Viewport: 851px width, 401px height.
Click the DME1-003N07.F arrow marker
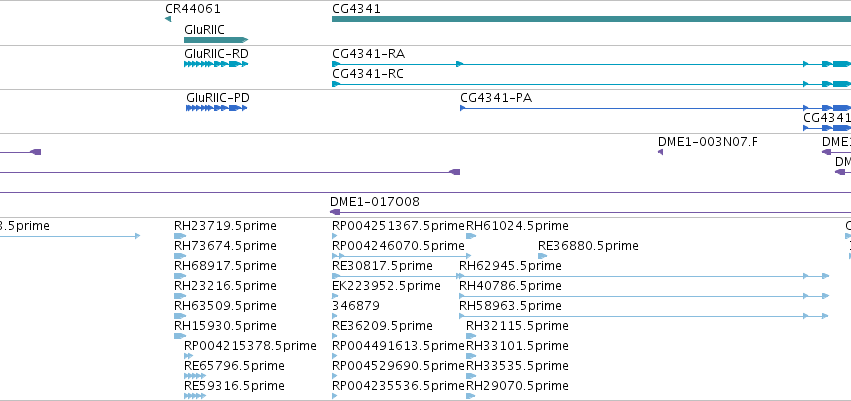point(661,152)
